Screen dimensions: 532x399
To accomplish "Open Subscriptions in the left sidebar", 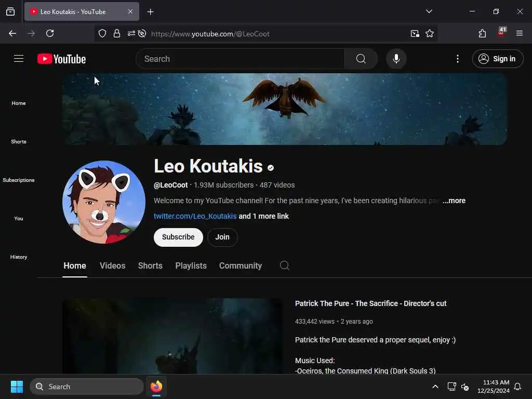I will pyautogui.click(x=19, y=180).
